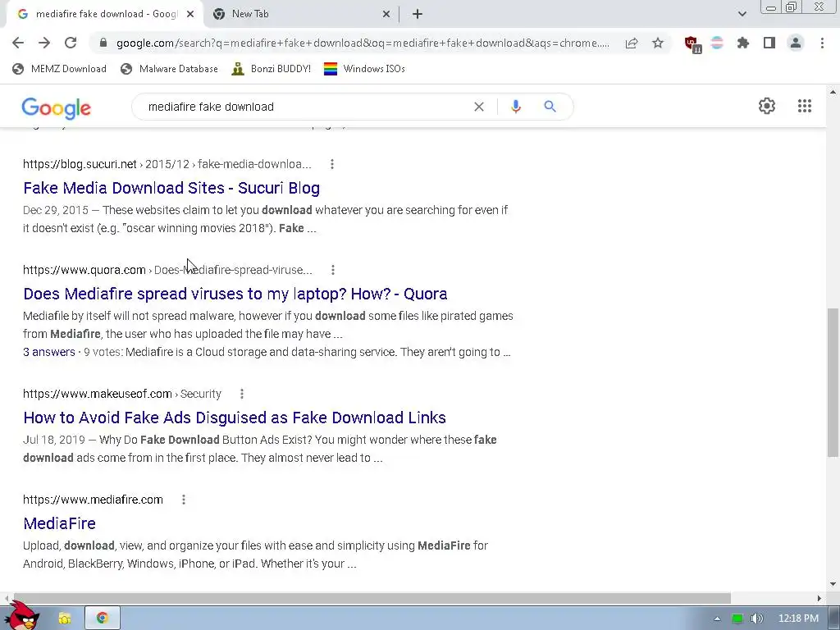Viewport: 840px width, 630px height.
Task: Open Google apps grid
Action: pos(805,106)
